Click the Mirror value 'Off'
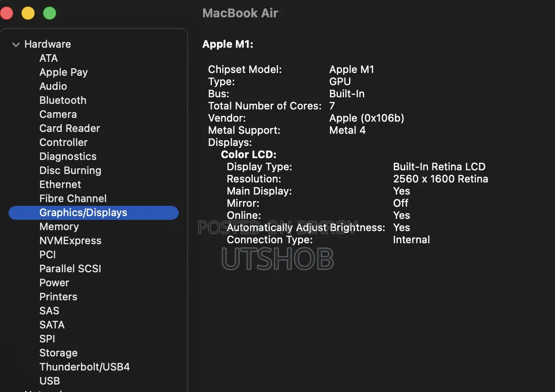This screenshot has height=392, width=555. 401,203
